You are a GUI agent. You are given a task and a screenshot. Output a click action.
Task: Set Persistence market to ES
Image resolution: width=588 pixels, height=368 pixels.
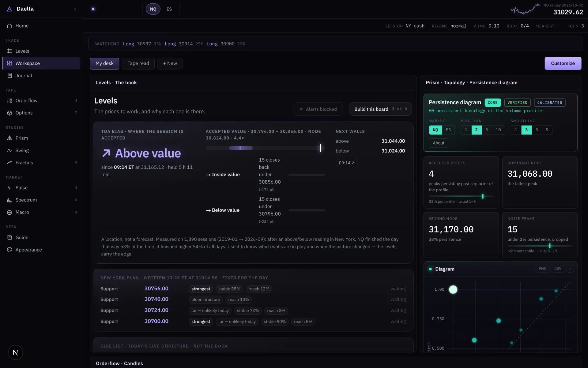[x=448, y=130]
